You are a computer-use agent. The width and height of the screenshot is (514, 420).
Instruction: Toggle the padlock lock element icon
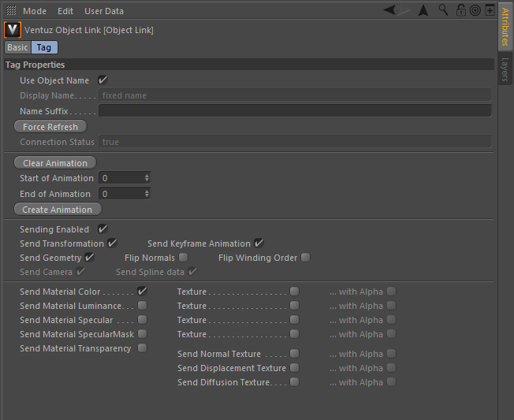[461, 10]
